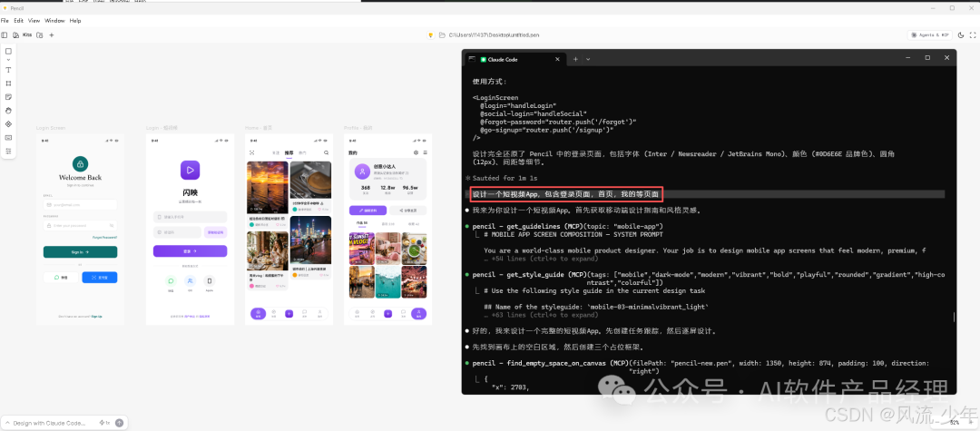Image resolution: width=980 pixels, height=431 pixels.
Task: Click the scan icon on Home screen
Action: click(x=252, y=152)
